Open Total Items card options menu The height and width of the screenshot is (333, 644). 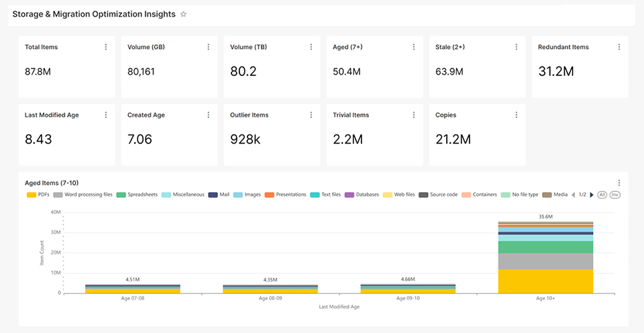click(105, 47)
